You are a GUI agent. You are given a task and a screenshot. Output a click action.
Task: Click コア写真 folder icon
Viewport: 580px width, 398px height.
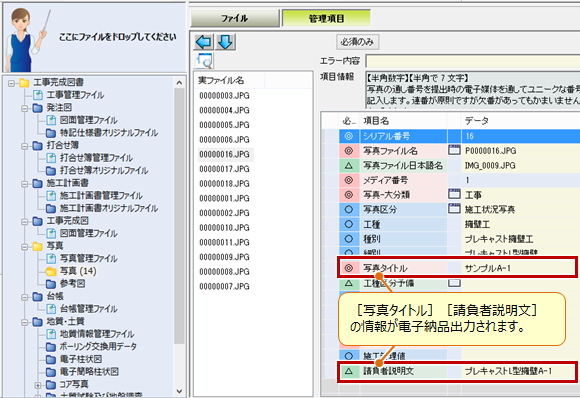coord(51,385)
